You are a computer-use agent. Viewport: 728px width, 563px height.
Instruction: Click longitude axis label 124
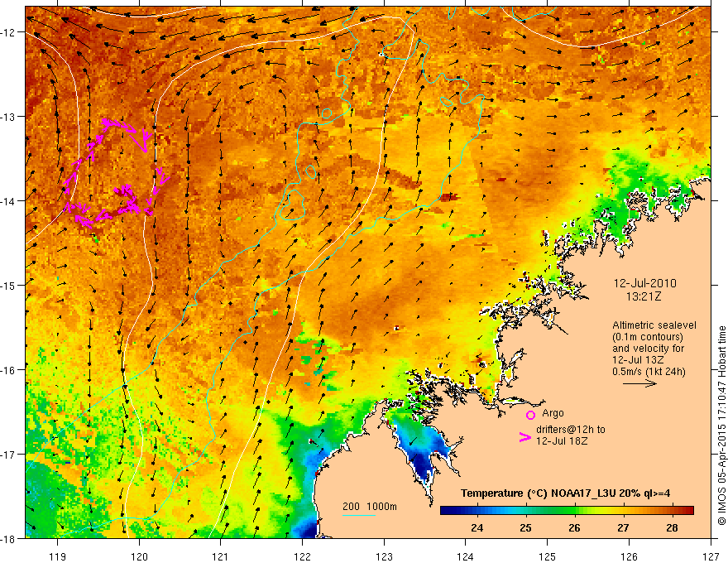[466, 556]
